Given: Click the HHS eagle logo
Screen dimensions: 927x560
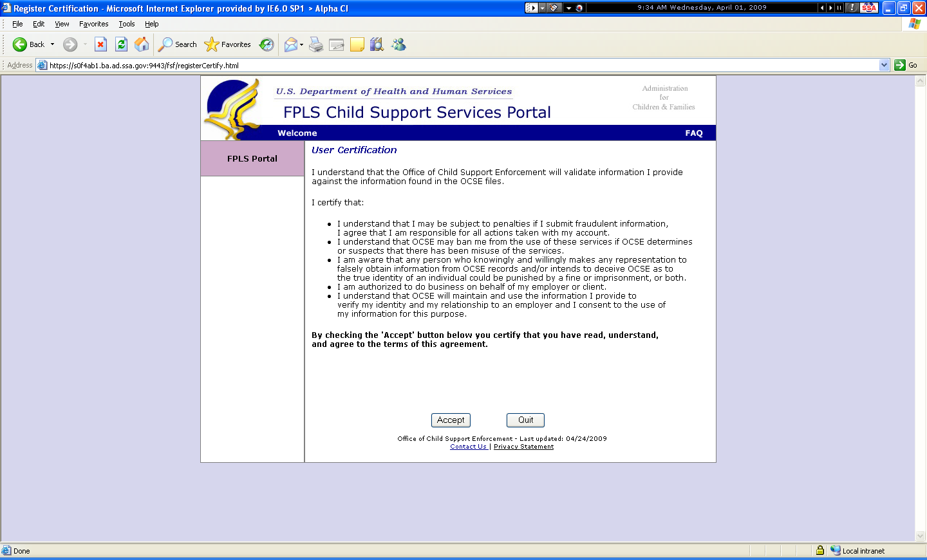Looking at the screenshot, I should pos(233,109).
